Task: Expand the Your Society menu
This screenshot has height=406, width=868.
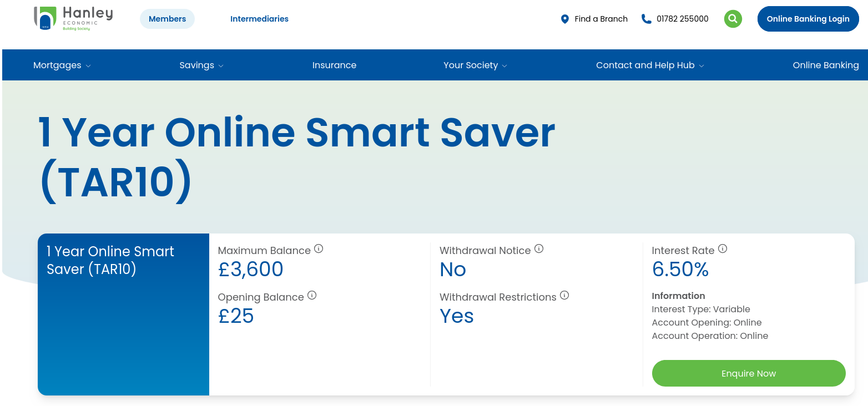Action: tap(475, 65)
